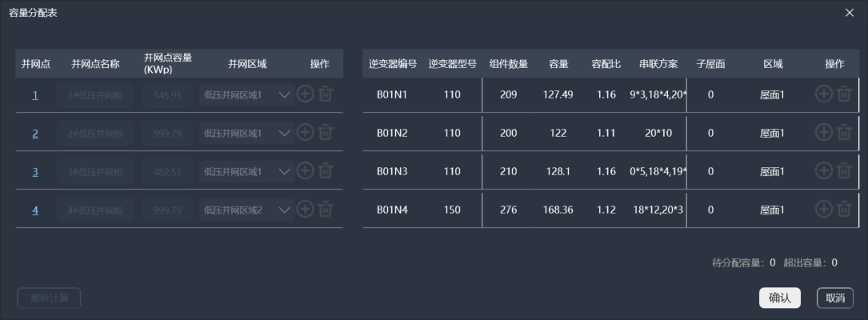Viewport: 868px width, 320px height.
Task: Delete grid connection point 4 row
Action: [x=325, y=210]
